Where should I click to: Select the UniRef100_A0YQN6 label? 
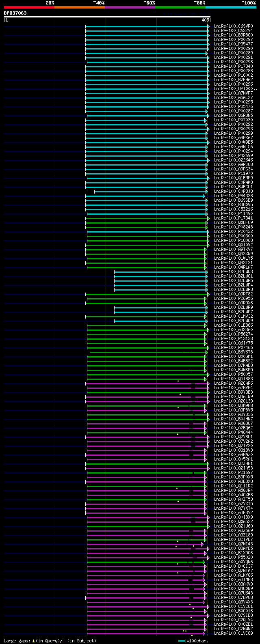pyautogui.click(x=233, y=562)
